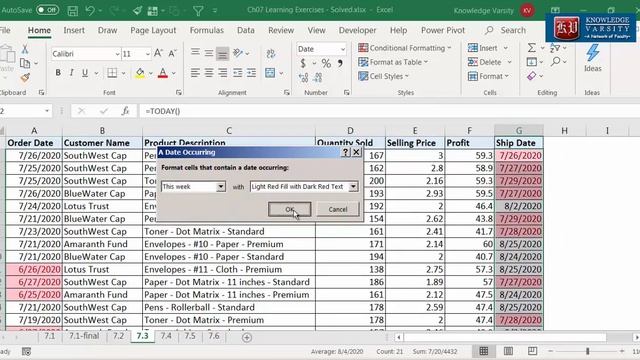This screenshot has width=640, height=360.
Task: Add a new sheet with plus icon
Action: (247, 338)
